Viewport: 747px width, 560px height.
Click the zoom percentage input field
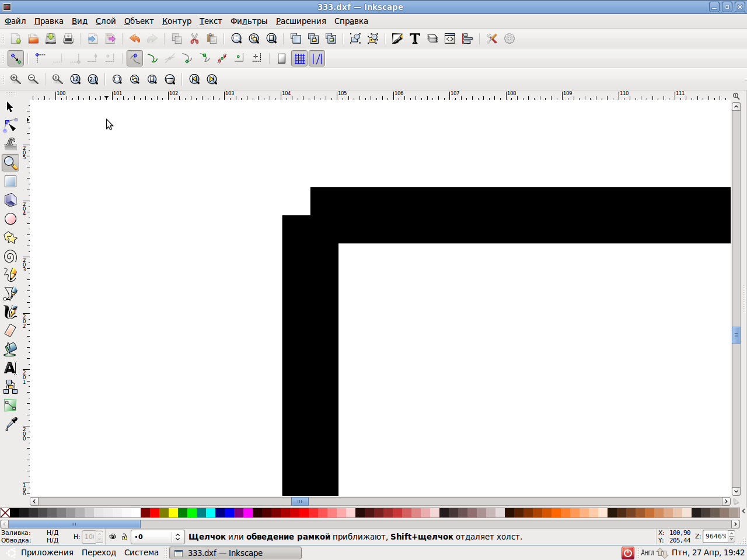tap(715, 536)
